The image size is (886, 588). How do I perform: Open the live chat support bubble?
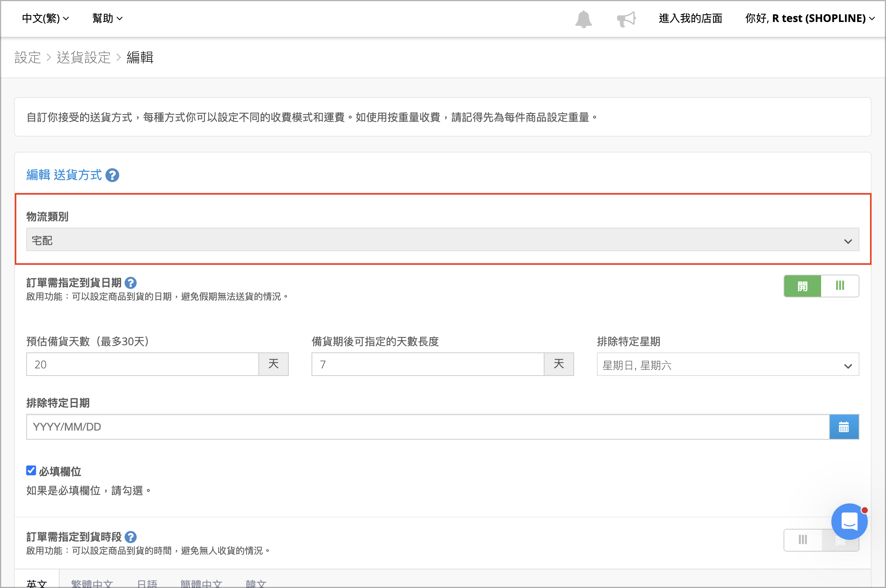(x=849, y=522)
